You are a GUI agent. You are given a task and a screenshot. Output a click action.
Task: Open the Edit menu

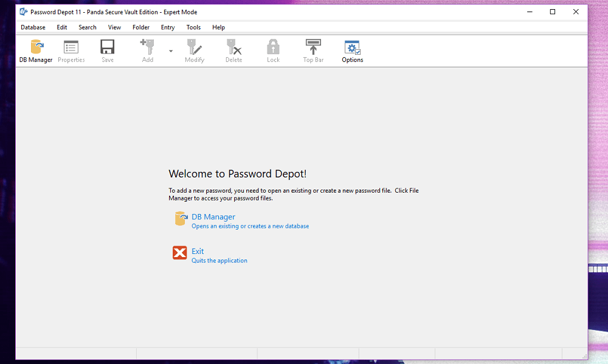61,27
